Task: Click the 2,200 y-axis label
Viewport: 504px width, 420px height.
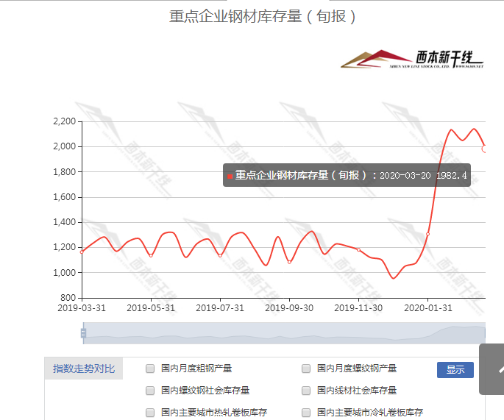Action: 64,121
